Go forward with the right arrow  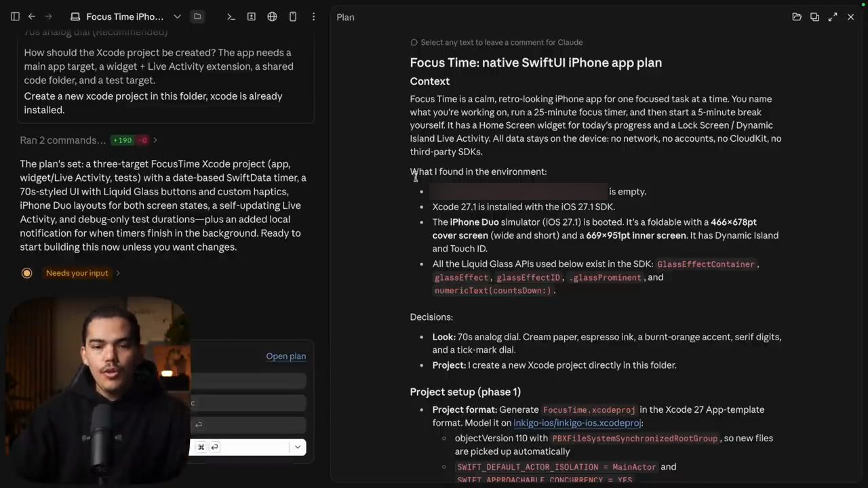coord(48,16)
